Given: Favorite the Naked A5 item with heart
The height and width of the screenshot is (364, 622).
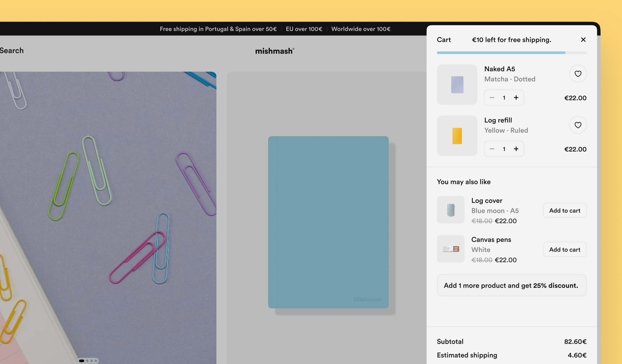Looking at the screenshot, I should pos(578,74).
